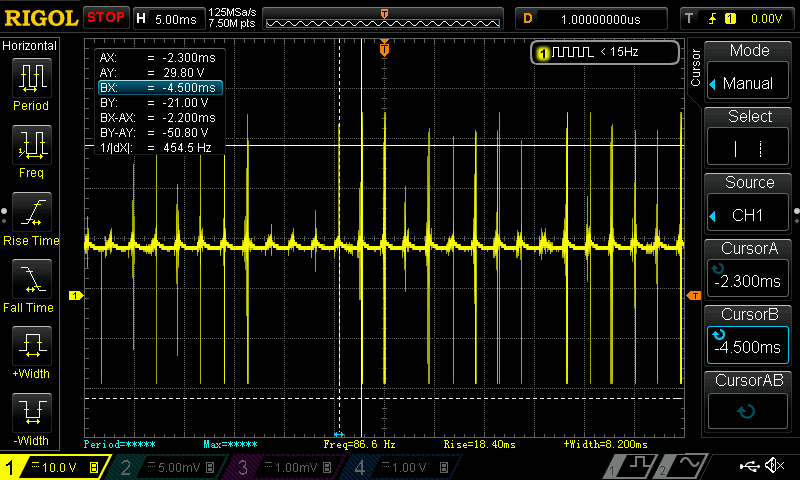This screenshot has width=800, height=480.
Task: Click the channel 1 ground level marker
Action: click(76, 295)
